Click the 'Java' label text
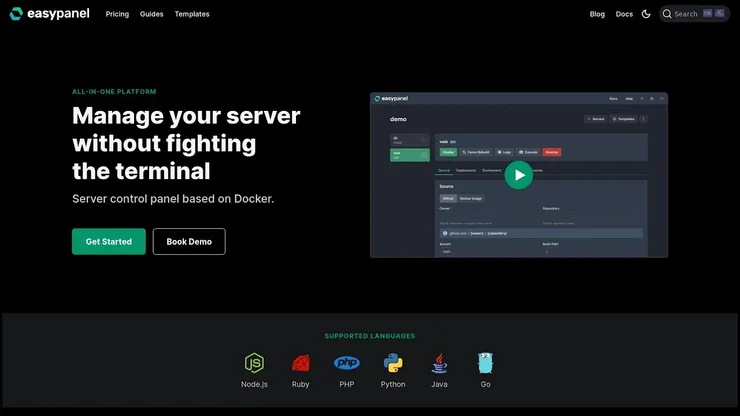740x416 pixels. (x=439, y=384)
